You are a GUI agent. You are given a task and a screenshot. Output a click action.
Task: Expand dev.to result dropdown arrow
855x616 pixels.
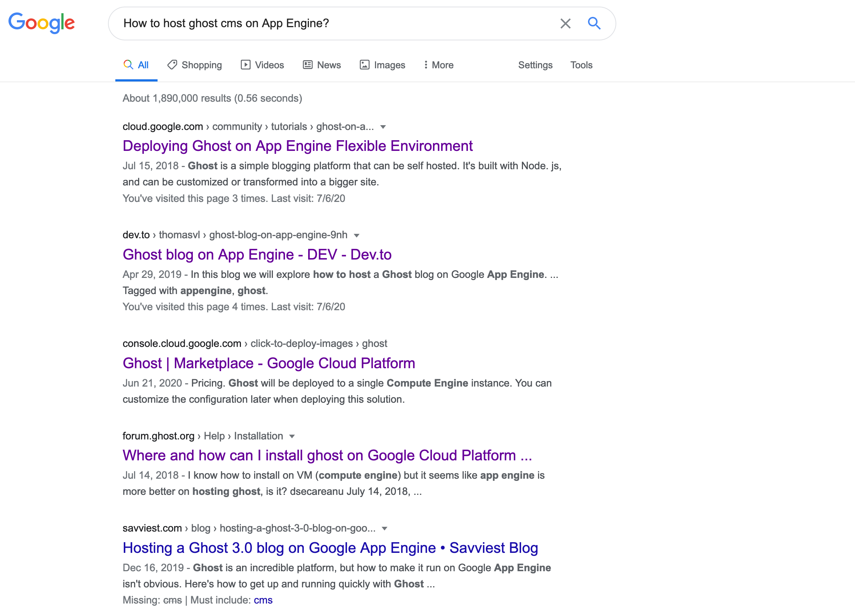coord(357,235)
